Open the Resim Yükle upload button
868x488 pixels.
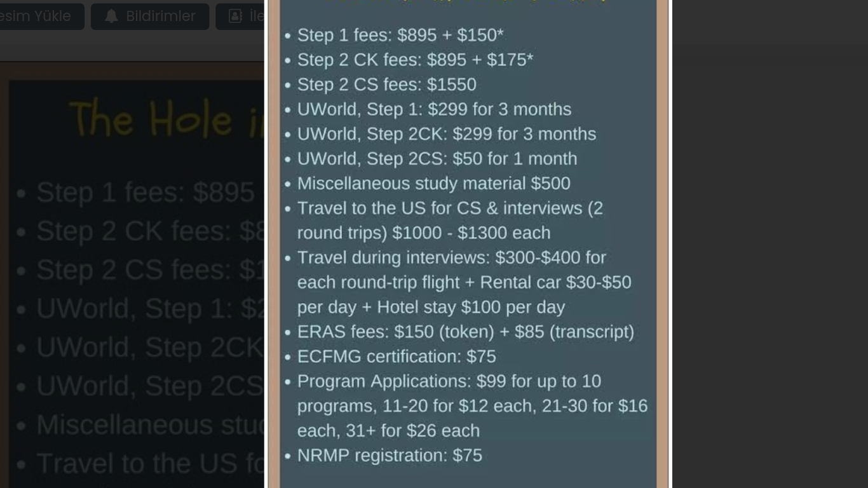click(x=42, y=17)
